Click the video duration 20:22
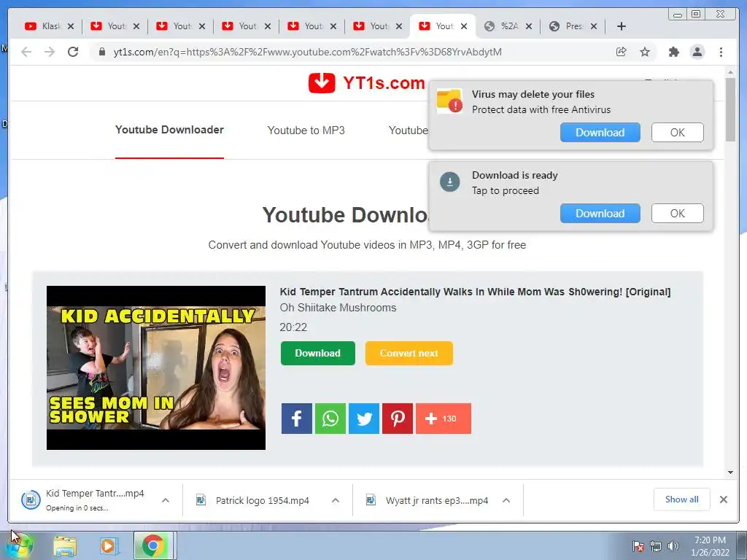 click(x=293, y=327)
